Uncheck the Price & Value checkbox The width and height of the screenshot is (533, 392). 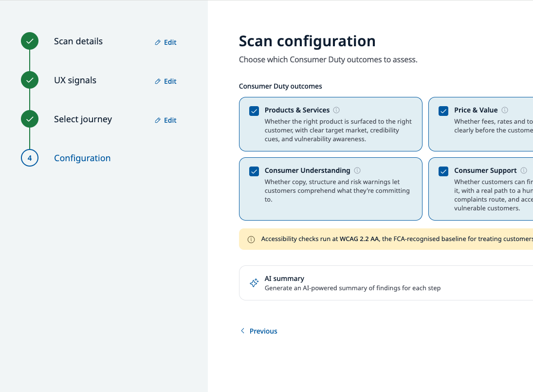click(443, 111)
